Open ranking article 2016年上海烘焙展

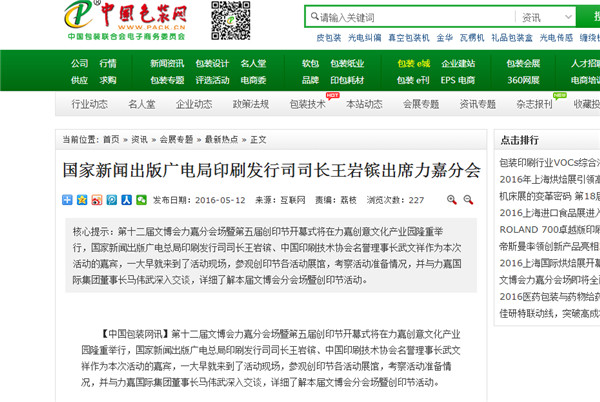pos(549,179)
